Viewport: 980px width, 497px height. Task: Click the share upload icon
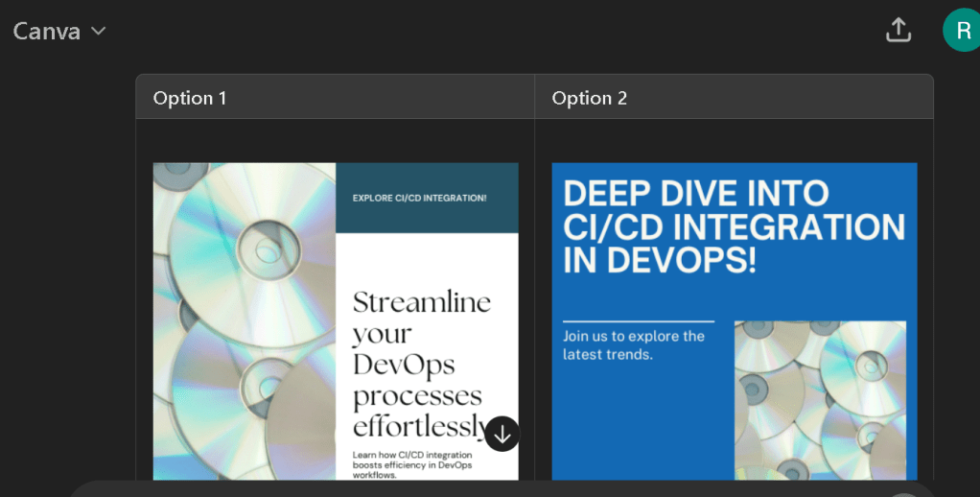(x=898, y=30)
